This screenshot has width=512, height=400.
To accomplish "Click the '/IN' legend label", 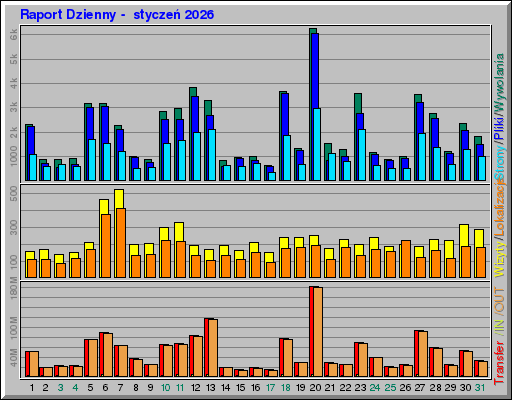I will pos(500,326).
